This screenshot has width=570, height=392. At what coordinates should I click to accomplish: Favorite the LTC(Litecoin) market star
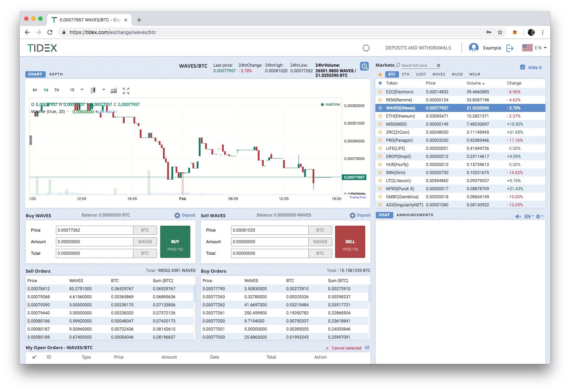380,181
